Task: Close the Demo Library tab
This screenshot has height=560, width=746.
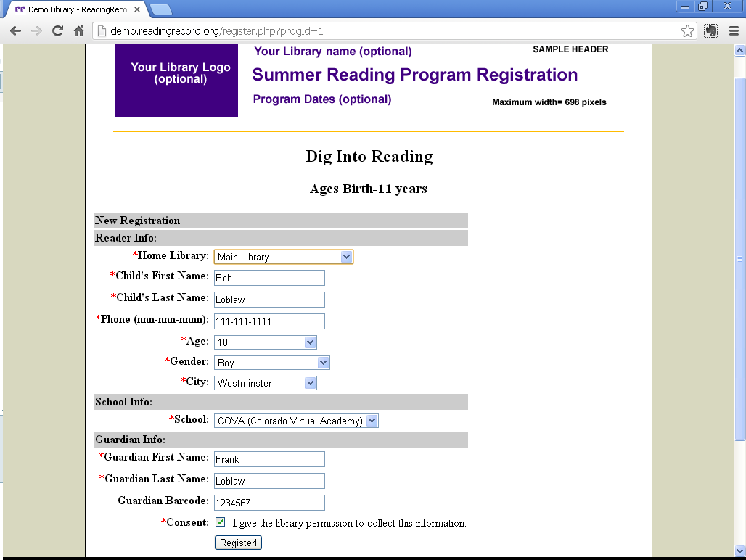Action: [x=137, y=9]
